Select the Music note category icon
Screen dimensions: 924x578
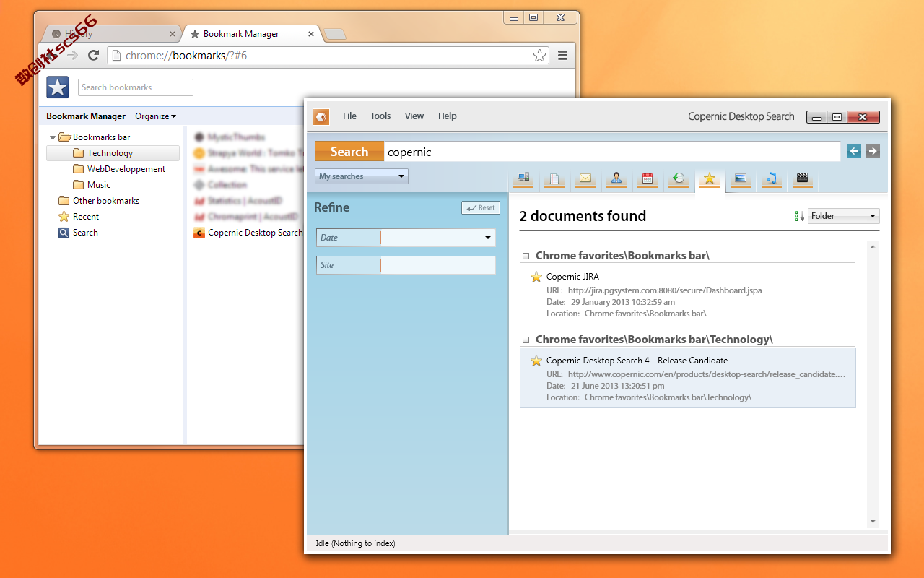772,179
